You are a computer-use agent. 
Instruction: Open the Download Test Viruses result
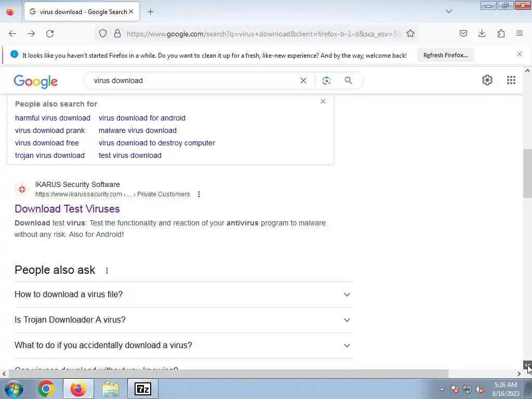coord(67,209)
